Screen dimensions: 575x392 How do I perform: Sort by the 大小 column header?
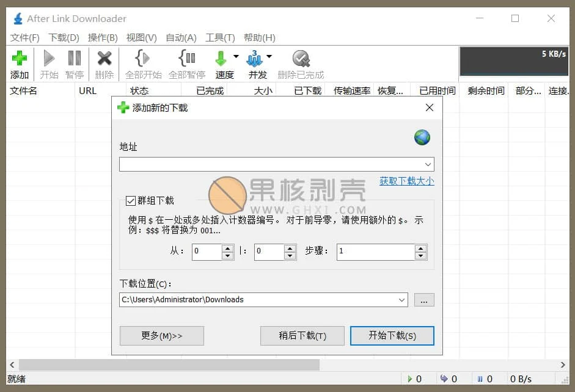pos(251,91)
